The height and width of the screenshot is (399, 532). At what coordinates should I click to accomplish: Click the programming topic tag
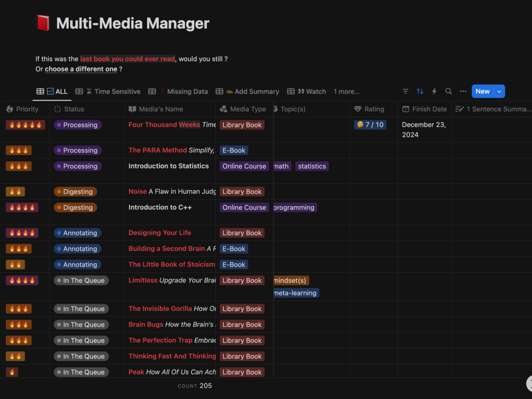295,208
